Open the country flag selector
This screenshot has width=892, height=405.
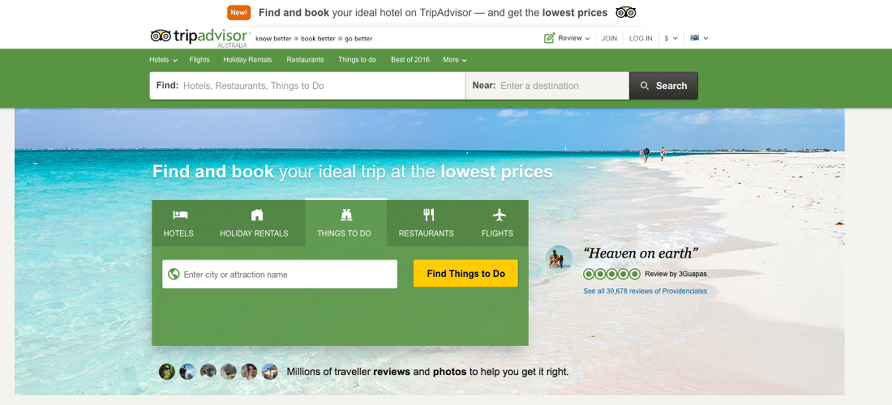699,38
